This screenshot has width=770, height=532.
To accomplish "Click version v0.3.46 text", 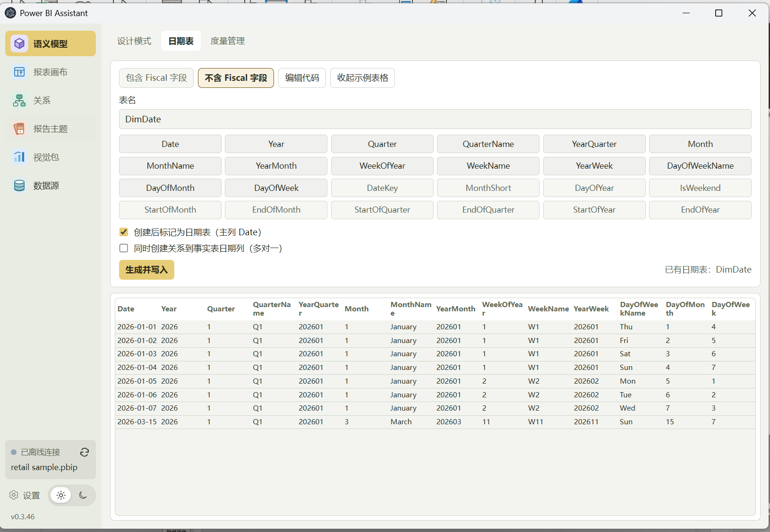I will pos(23,516).
